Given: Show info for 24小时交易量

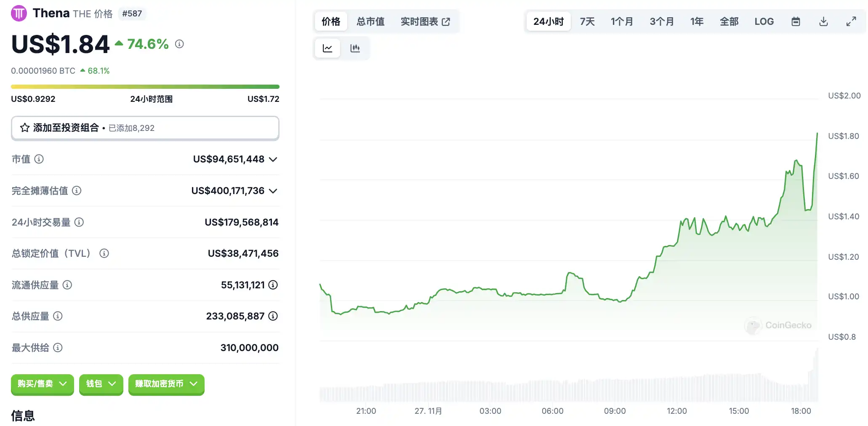Looking at the screenshot, I should [79, 222].
